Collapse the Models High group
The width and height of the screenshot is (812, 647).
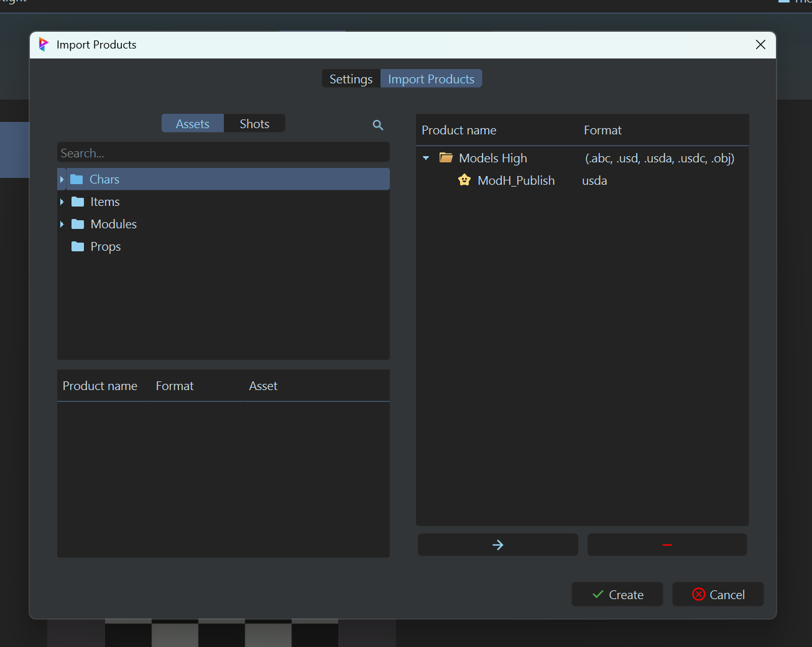426,158
